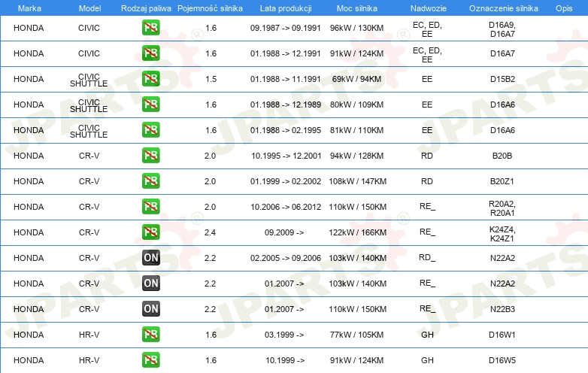This screenshot has height=373, width=588.
Task: Click body code GH in D16W1 row
Action: [x=427, y=335]
